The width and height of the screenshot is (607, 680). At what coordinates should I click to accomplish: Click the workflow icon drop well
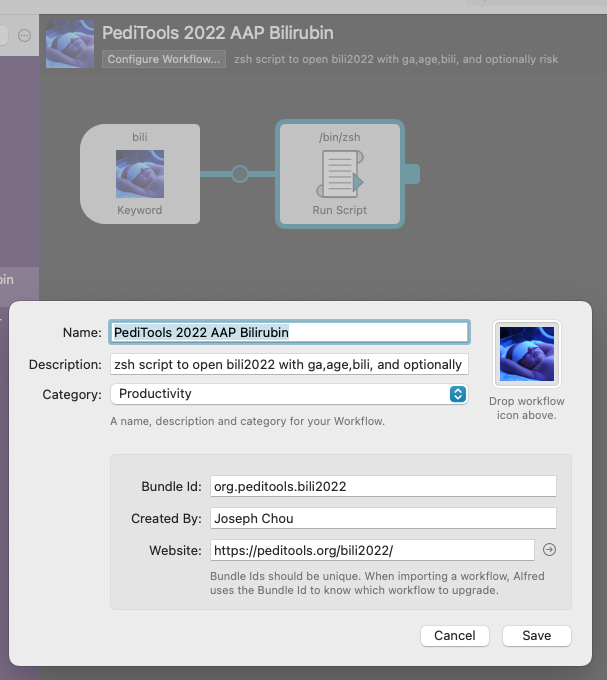click(x=526, y=354)
